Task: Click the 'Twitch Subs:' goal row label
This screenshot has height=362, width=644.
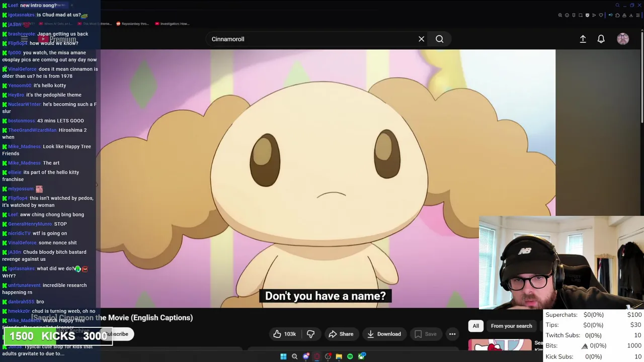Action: click(x=562, y=335)
